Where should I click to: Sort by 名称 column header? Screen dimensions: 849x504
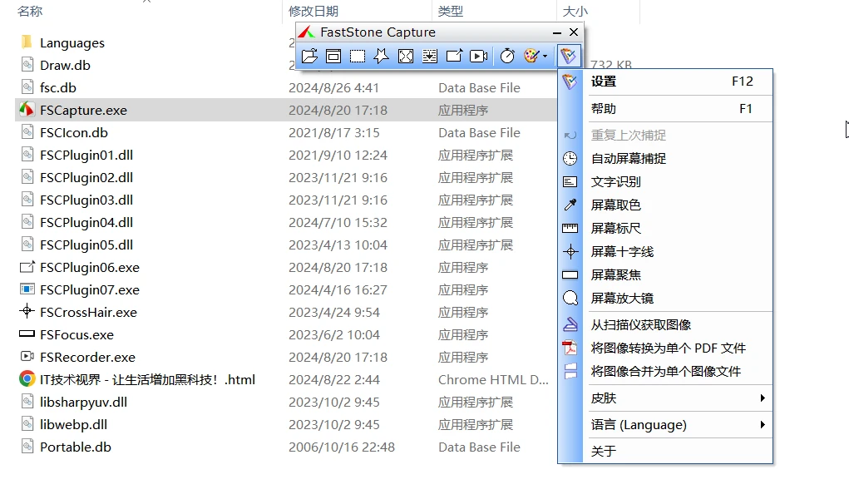pyautogui.click(x=30, y=11)
